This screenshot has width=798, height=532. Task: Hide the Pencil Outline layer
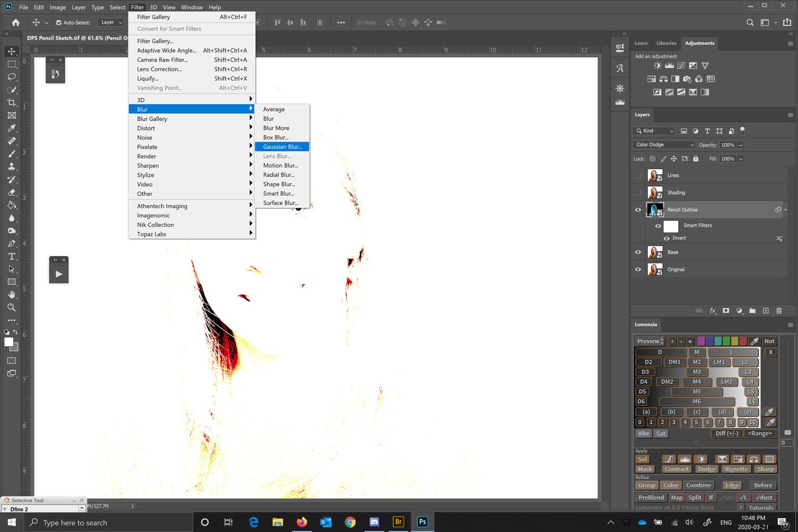point(638,210)
